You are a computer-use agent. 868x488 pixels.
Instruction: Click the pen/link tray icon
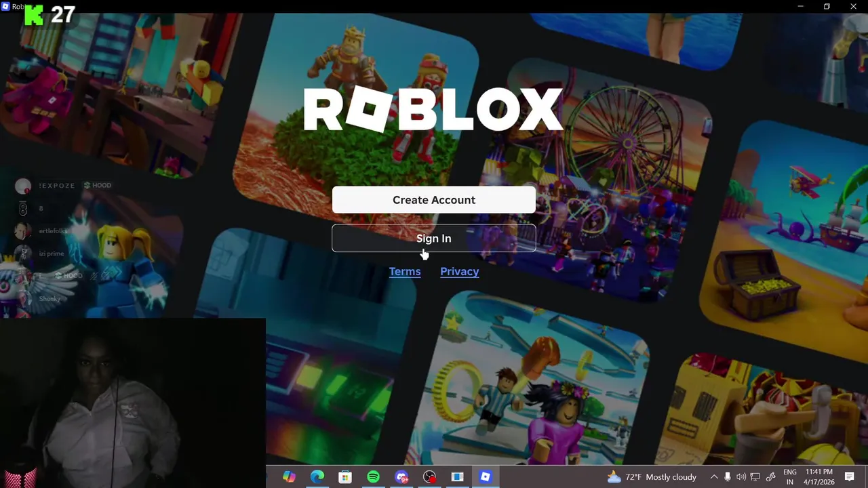tap(770, 477)
